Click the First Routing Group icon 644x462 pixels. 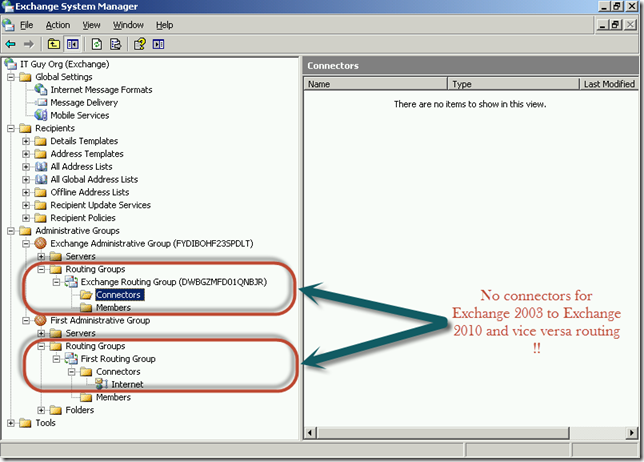(x=71, y=359)
